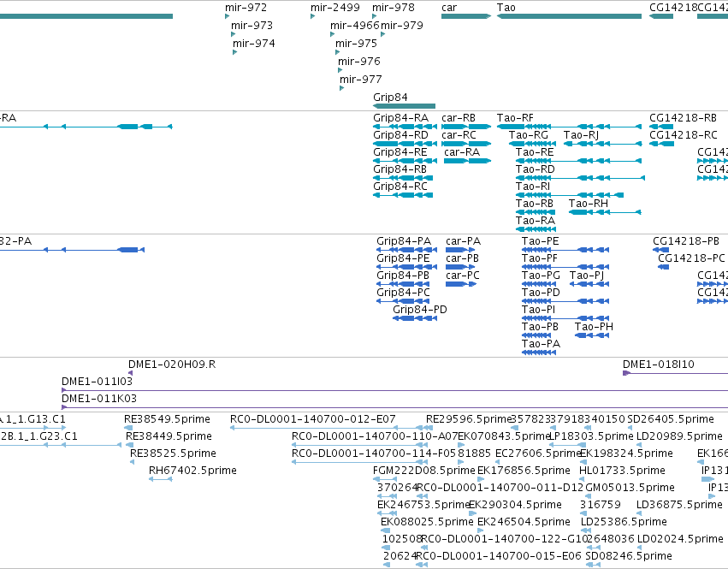Click the RH67402.5prime EST label
This screenshot has height=569, width=728.
click(x=192, y=471)
